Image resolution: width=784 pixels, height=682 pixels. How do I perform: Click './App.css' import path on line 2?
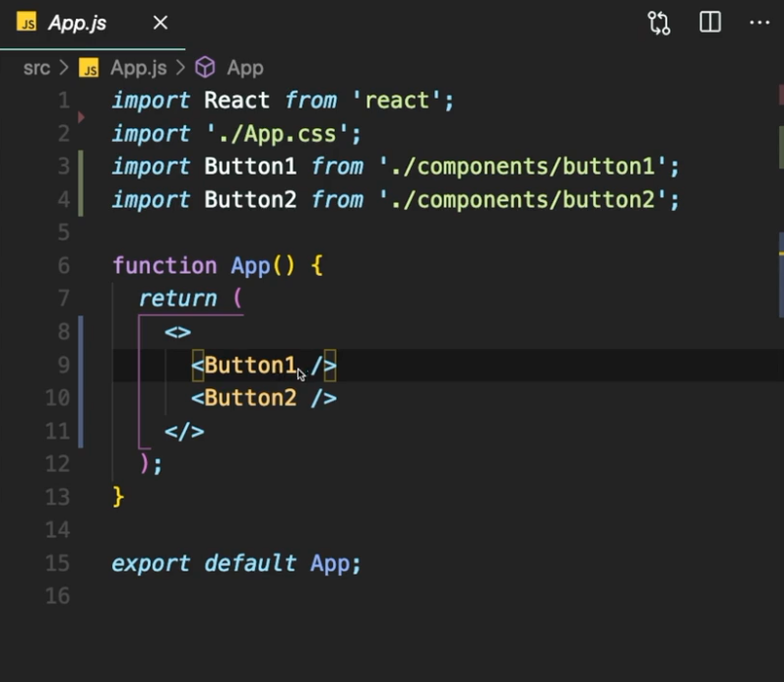(277, 134)
